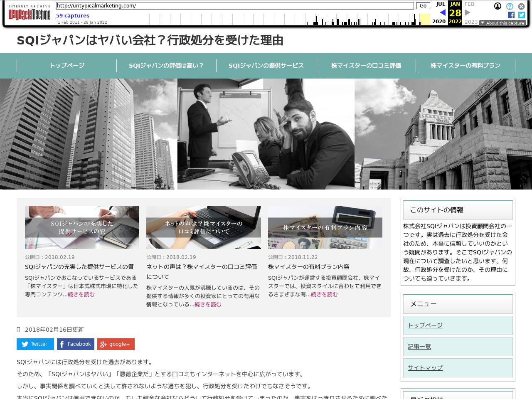Screen dimensions: 532x399
Task: Share the article via Twitter button
Action: [35, 344]
